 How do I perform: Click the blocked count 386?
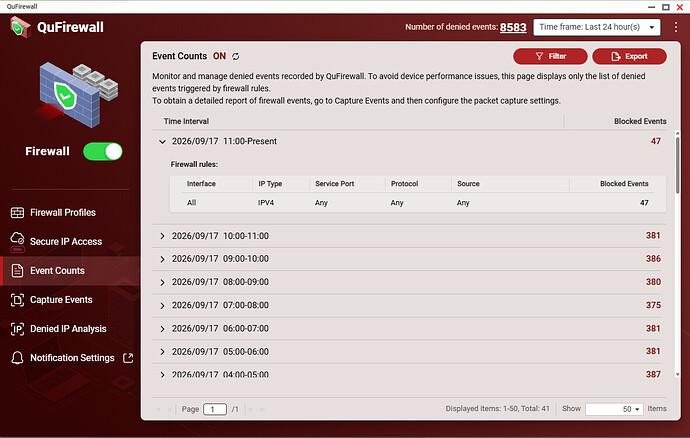653,259
